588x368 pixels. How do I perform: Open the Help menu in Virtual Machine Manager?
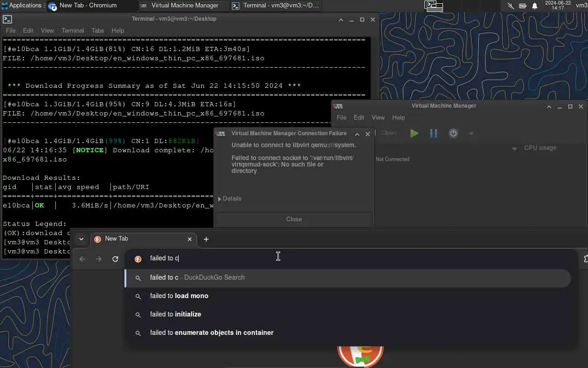click(398, 117)
